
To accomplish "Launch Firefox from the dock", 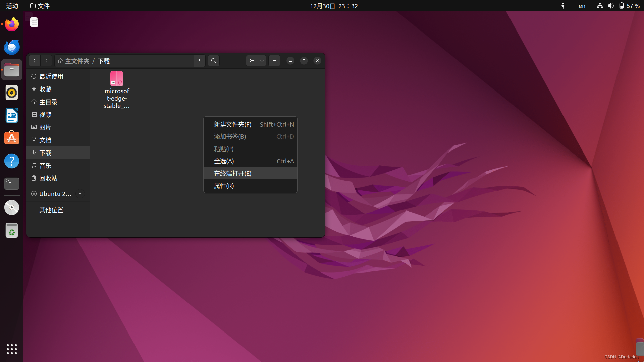I will tap(12, 24).
